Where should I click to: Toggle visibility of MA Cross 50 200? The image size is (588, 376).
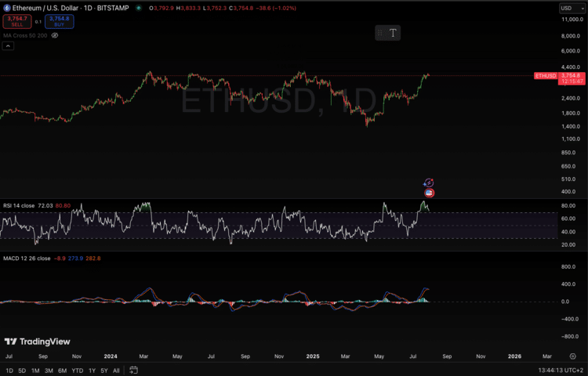[55, 35]
